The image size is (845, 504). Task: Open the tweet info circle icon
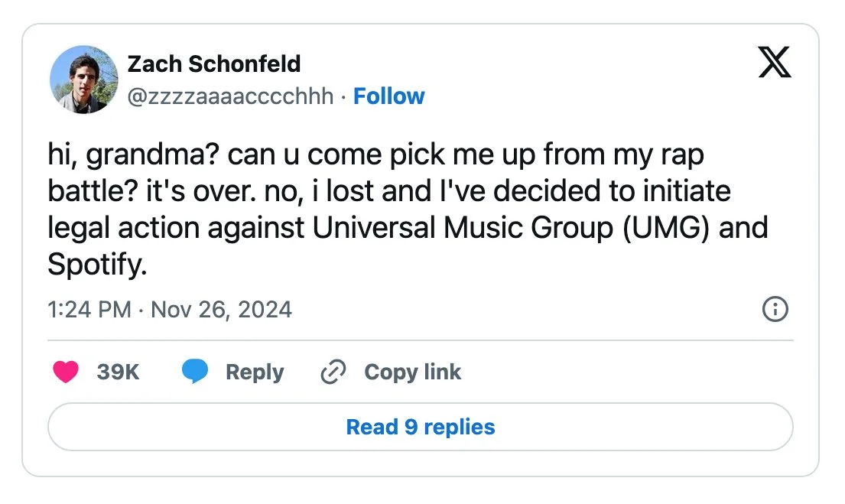[775, 310]
